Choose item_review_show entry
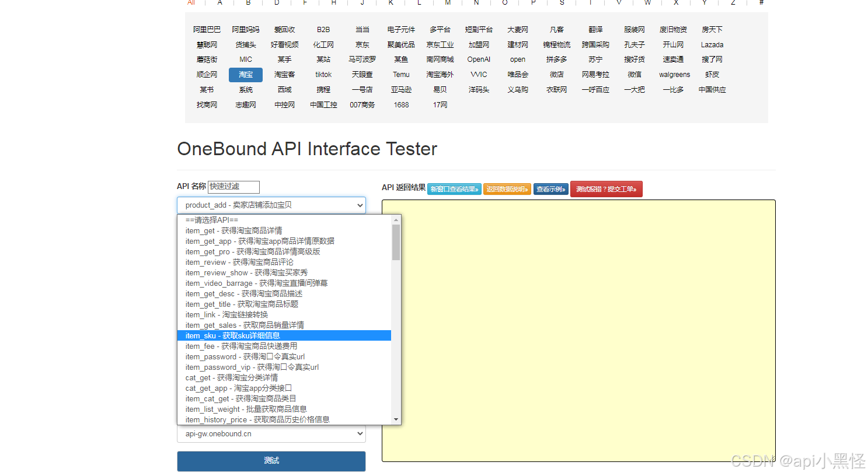 pos(284,272)
